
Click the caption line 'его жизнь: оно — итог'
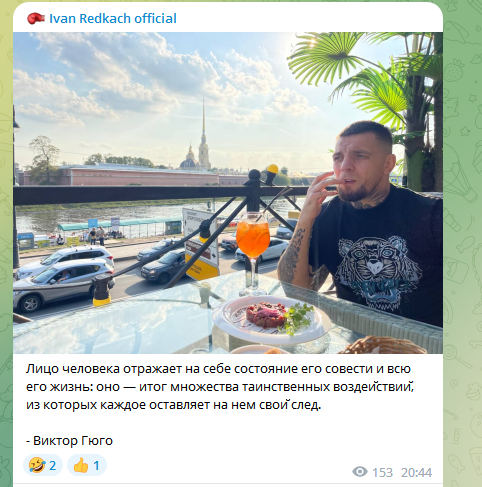click(220, 387)
